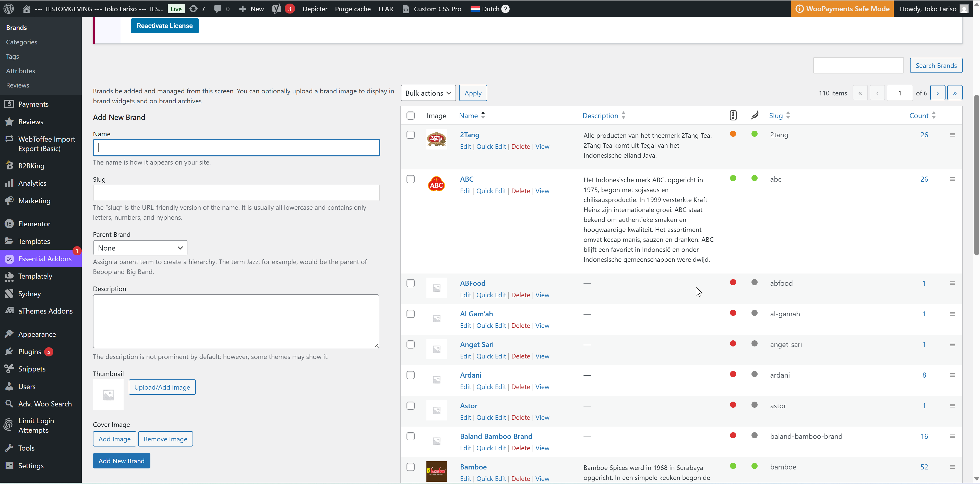The height and width of the screenshot is (484, 980).
Task: Go to next page of brands
Action: [937, 93]
